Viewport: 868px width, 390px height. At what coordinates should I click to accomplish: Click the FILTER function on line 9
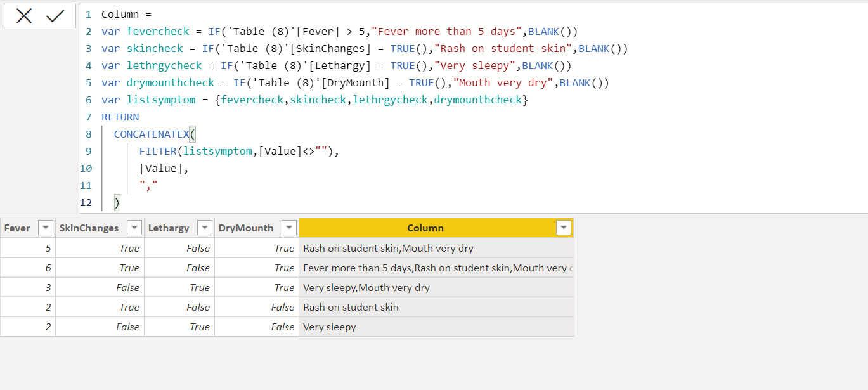click(158, 151)
